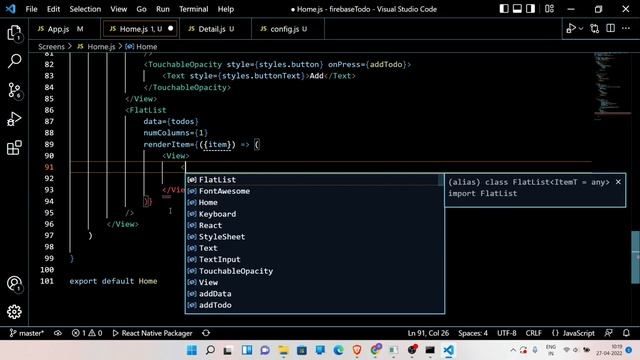The height and width of the screenshot is (360, 640).
Task: Click the packager refresh status icon
Action: tap(206, 333)
